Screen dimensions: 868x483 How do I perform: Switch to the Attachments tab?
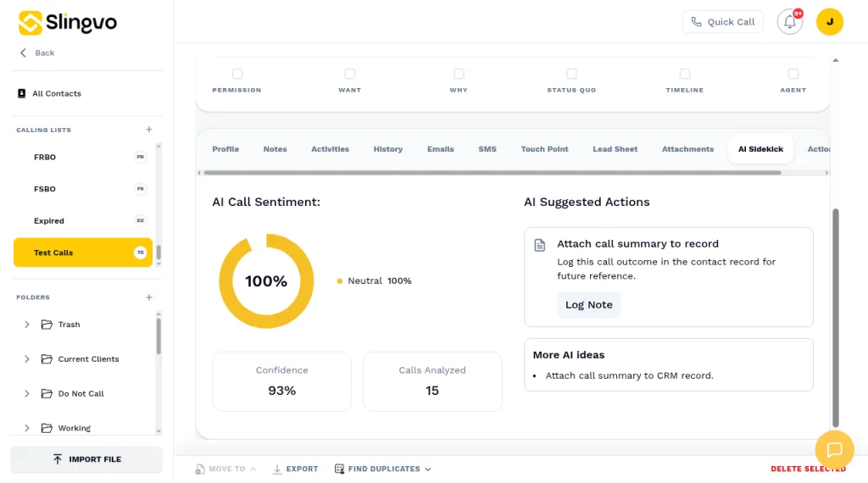tap(687, 149)
